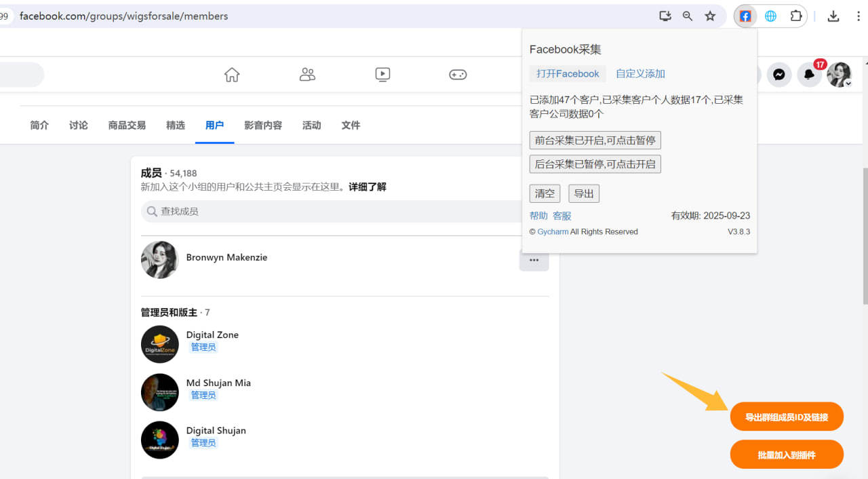
Task: Switch to 活动 tab
Action: point(312,126)
